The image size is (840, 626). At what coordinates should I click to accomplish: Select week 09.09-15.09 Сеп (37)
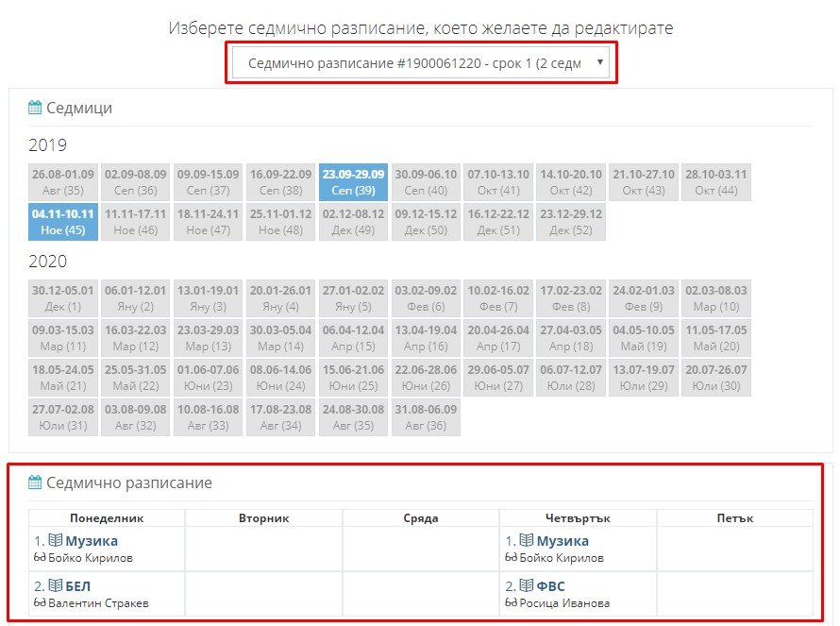pos(209,182)
